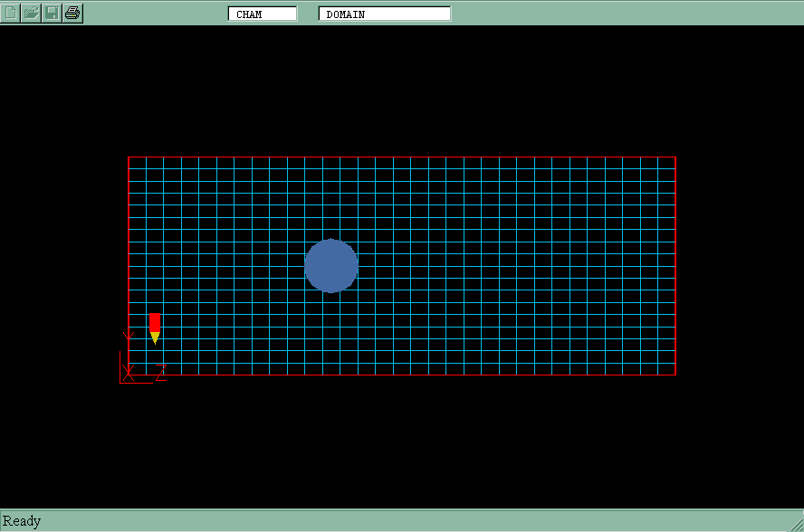Click the New file icon
The height and width of the screenshot is (532, 804).
[11, 13]
